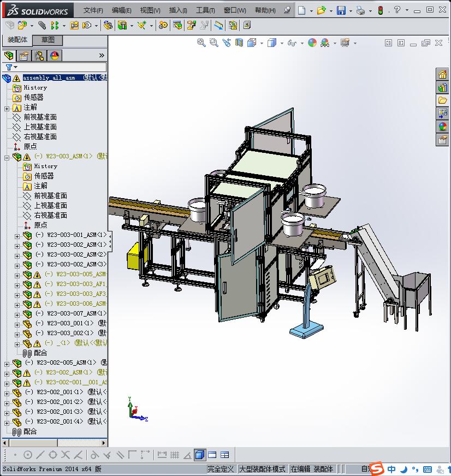Viewport: 451px width, 476px height.
Task: Open the PropertyManager tab icon
Action: [x=23, y=56]
